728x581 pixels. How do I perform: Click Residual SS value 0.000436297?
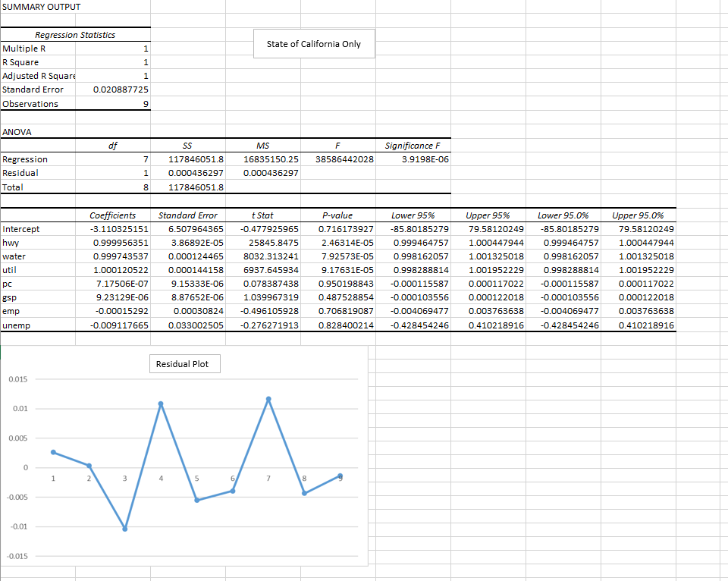point(188,173)
